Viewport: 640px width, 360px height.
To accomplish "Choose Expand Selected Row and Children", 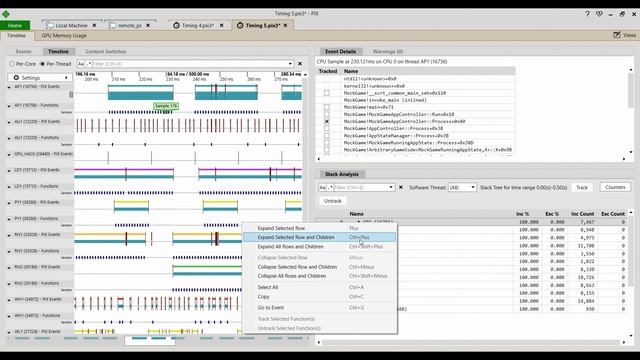I will pyautogui.click(x=319, y=237).
